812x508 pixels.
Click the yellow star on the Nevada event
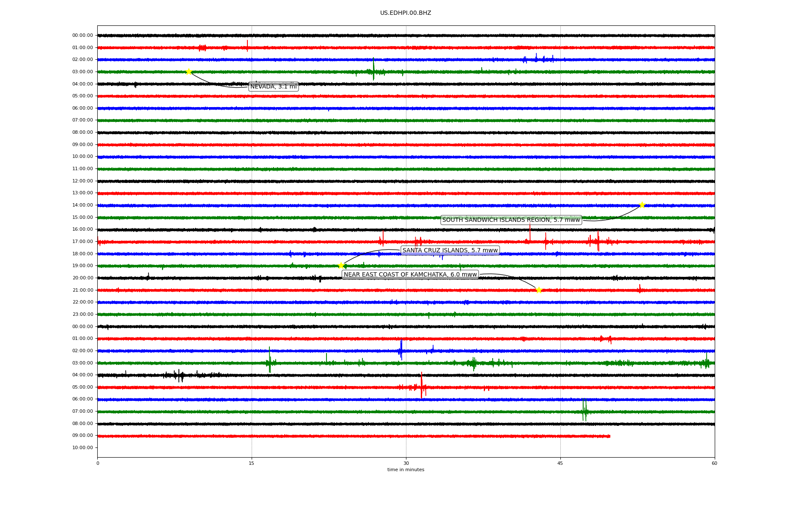(189, 72)
